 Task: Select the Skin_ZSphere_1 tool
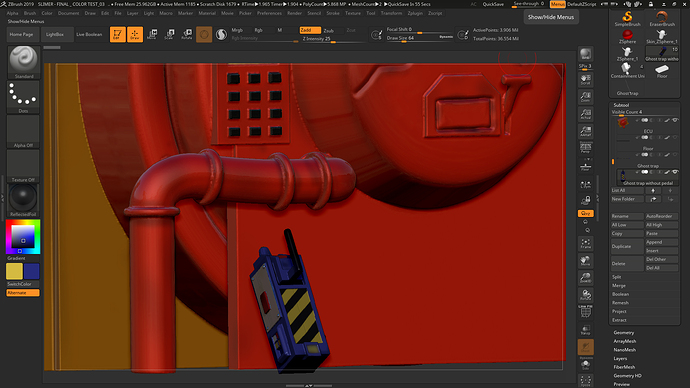tap(662, 36)
